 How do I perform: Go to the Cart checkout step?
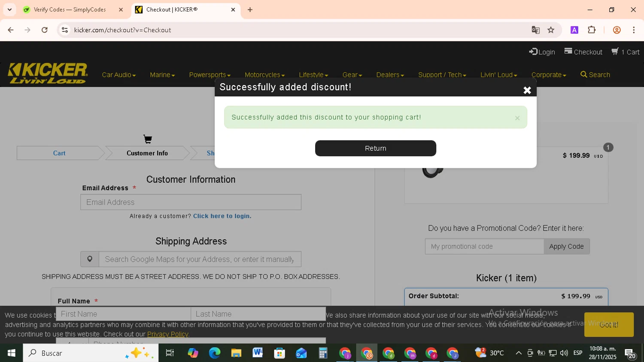(x=59, y=153)
